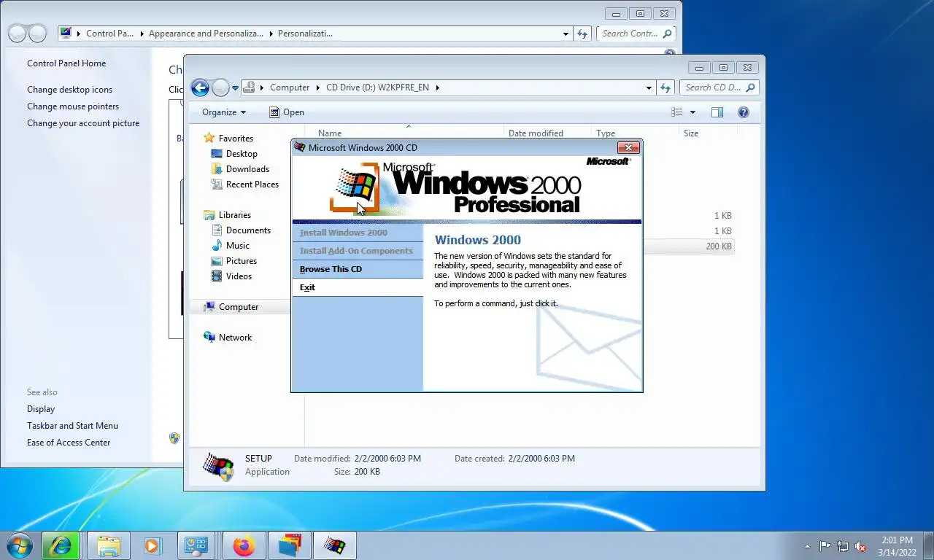Open Windows Explorer taskbar icon

(109, 545)
